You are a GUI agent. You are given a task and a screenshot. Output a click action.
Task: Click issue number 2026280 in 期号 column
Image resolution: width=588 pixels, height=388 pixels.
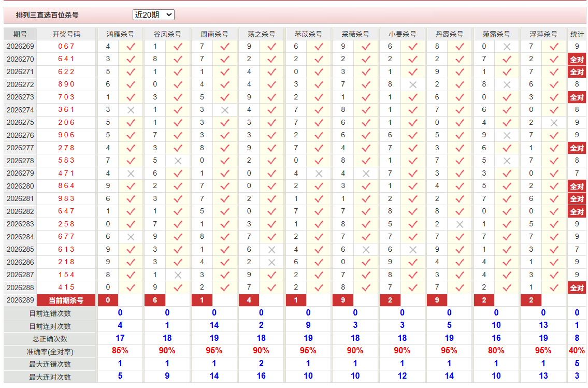[x=20, y=186]
